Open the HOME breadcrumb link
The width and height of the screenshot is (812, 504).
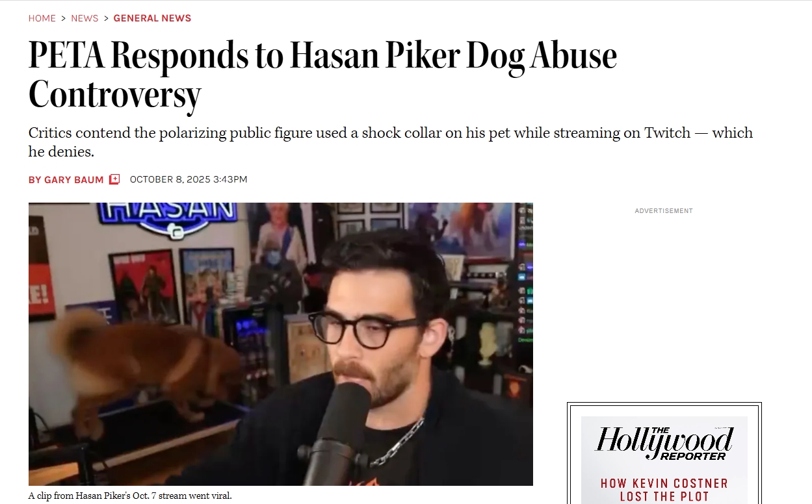click(42, 18)
